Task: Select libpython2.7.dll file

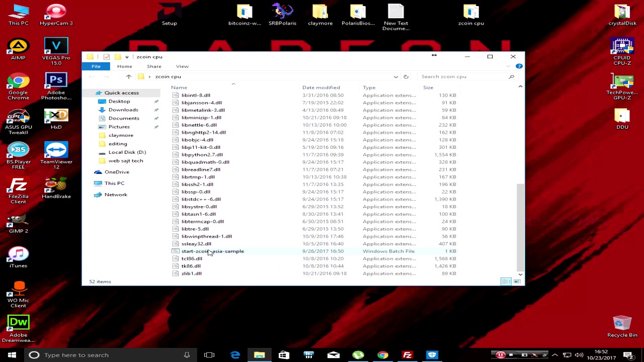Action: point(314,155)
